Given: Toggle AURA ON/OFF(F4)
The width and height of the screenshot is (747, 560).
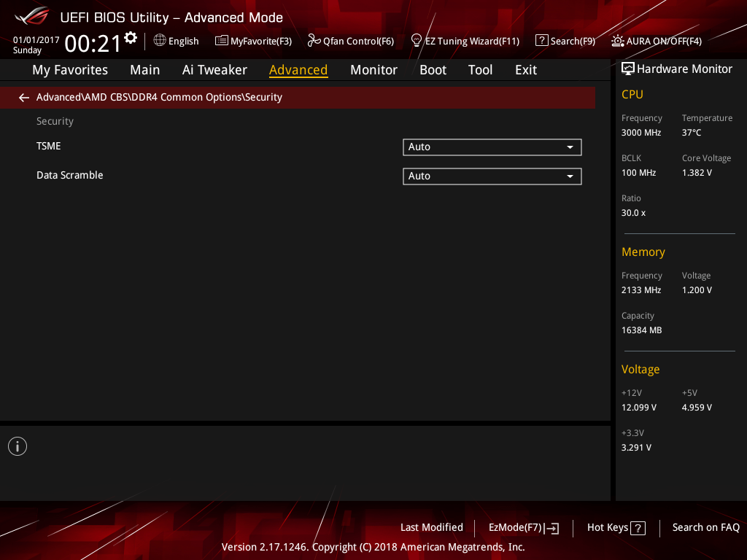Looking at the screenshot, I should (664, 42).
